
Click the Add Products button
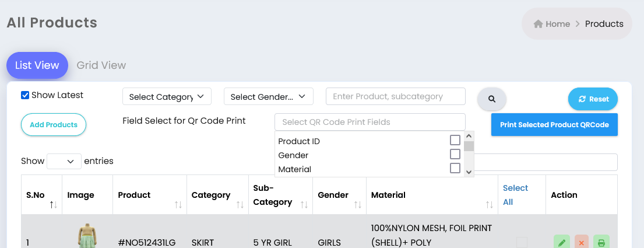[54, 125]
